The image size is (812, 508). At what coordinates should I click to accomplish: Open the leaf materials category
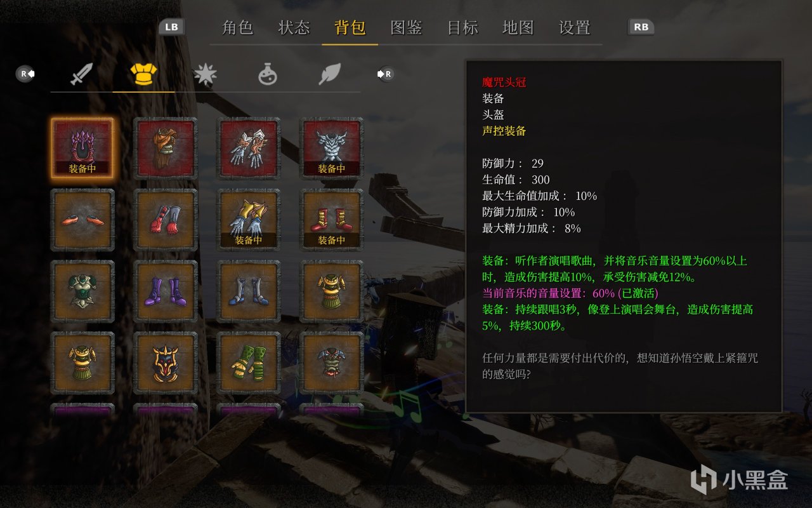329,74
